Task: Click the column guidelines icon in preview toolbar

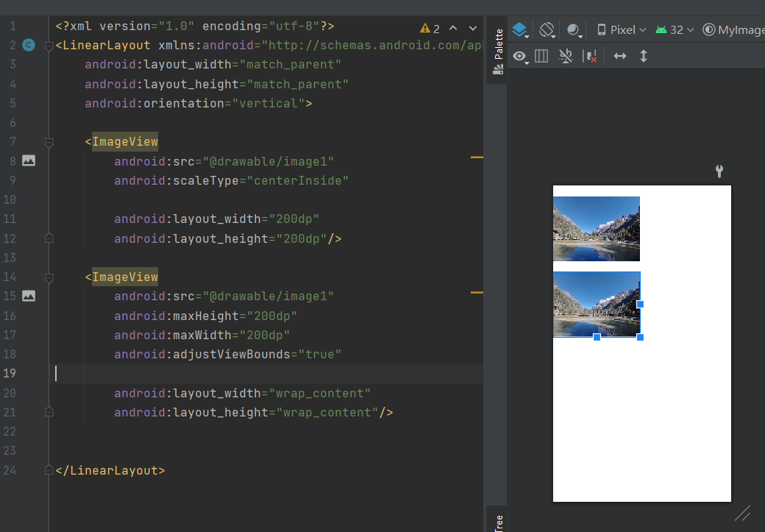Action: tap(541, 57)
